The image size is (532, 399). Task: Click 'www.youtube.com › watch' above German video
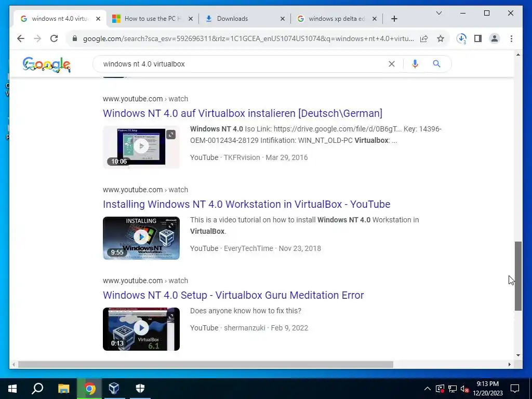pos(145,99)
